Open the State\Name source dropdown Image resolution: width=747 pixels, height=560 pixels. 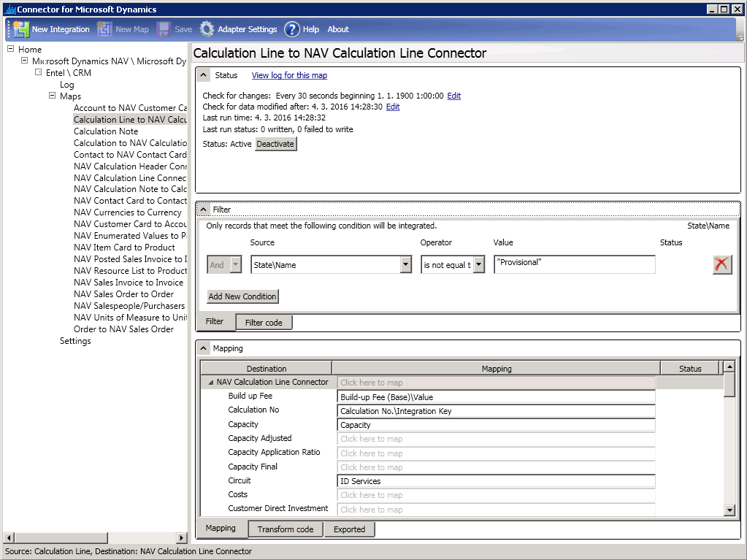point(406,264)
